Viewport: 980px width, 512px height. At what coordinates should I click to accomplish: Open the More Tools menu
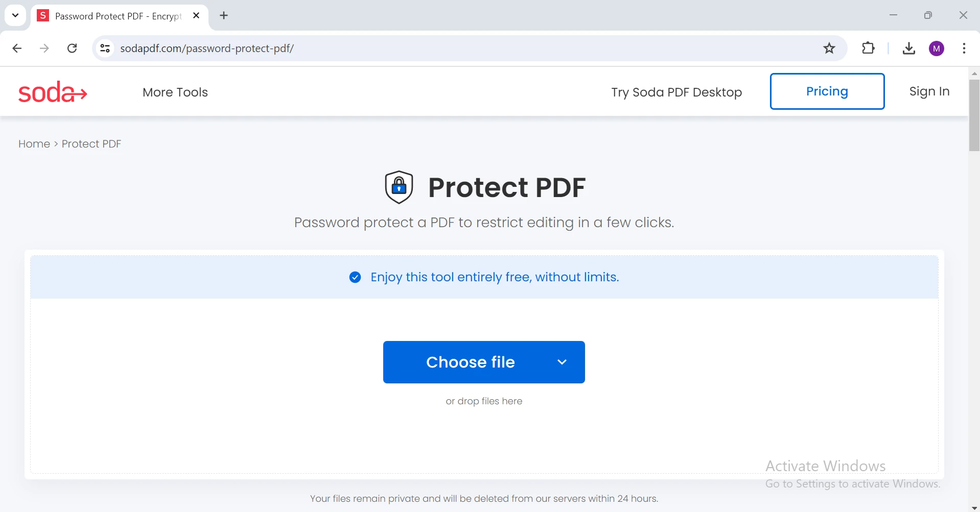(x=175, y=92)
